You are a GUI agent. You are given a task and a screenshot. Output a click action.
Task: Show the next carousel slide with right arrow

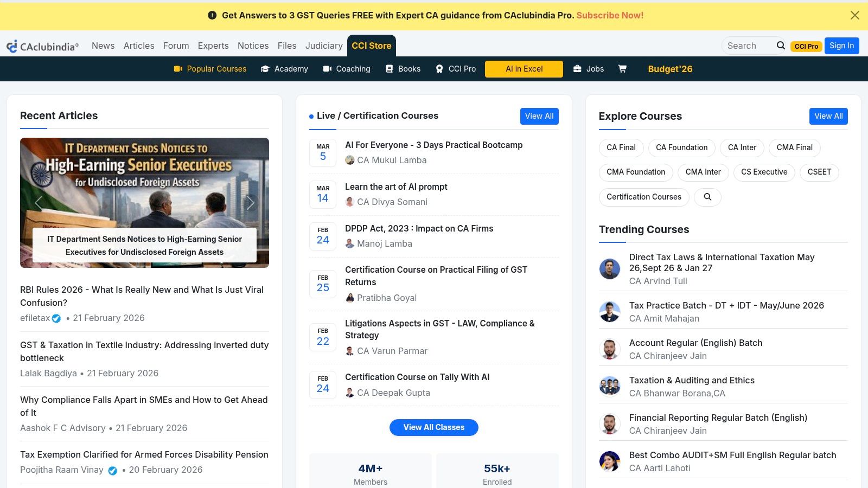(x=250, y=203)
